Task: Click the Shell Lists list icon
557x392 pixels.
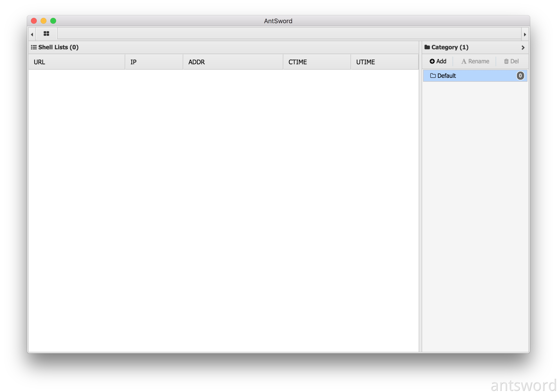Action: pos(34,47)
